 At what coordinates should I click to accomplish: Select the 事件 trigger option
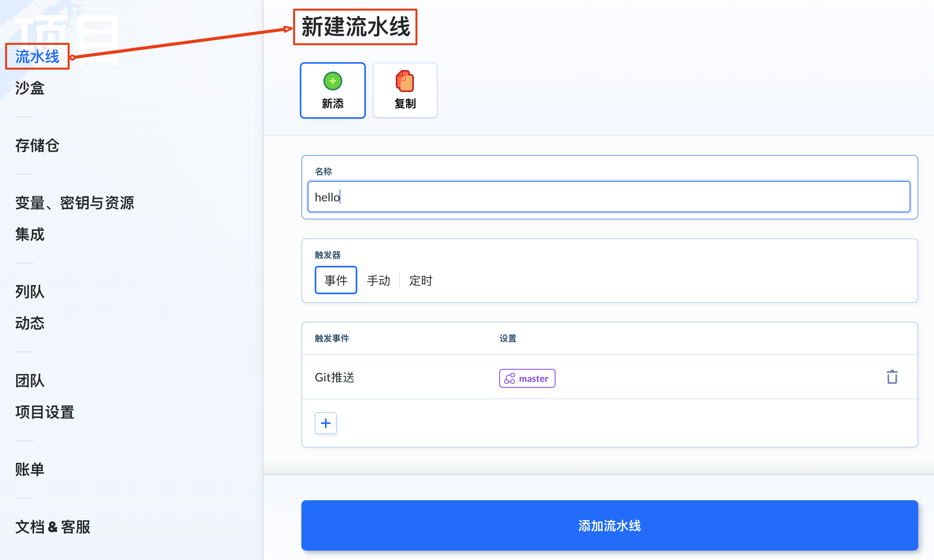point(336,280)
